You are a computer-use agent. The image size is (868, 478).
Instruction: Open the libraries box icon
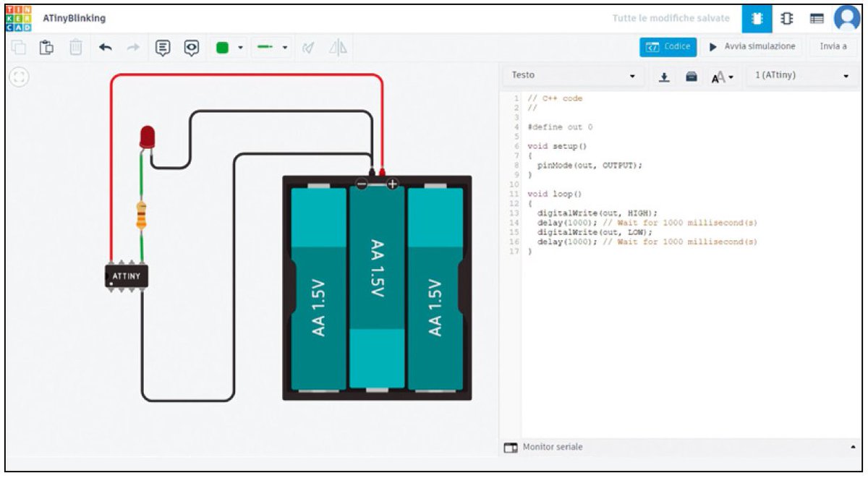pyautogui.click(x=692, y=76)
